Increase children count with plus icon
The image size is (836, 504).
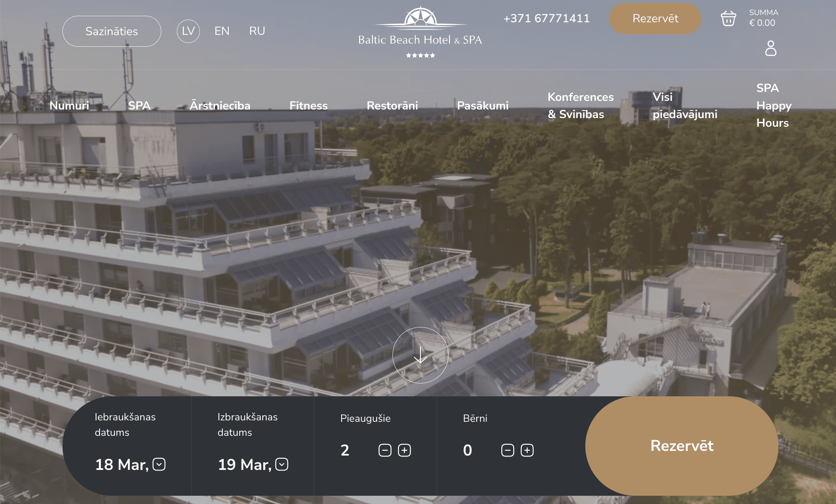[x=527, y=450]
